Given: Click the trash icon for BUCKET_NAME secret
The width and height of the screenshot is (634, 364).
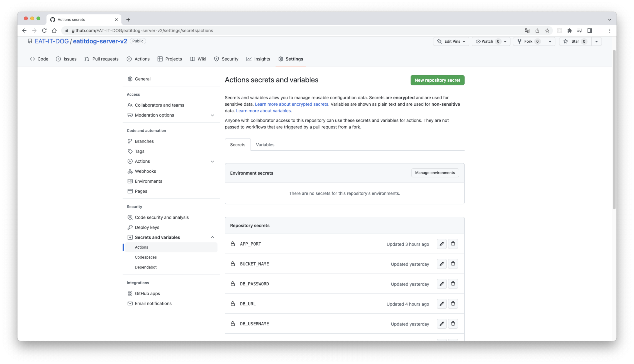Looking at the screenshot, I should (453, 264).
